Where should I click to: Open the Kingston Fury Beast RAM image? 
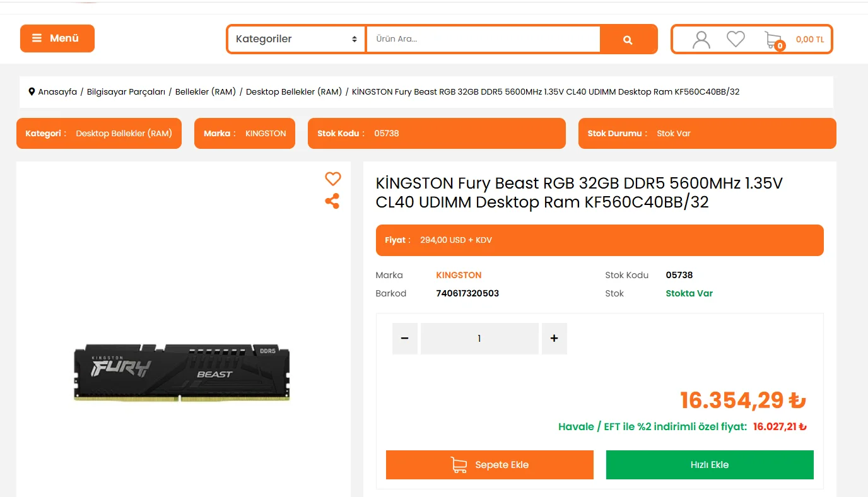pos(183,372)
